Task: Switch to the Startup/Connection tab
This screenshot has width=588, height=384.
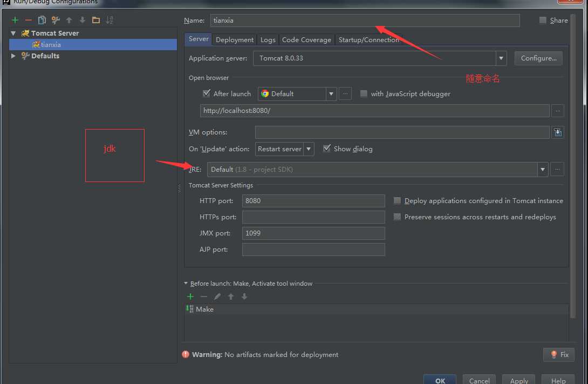Action: coord(368,39)
